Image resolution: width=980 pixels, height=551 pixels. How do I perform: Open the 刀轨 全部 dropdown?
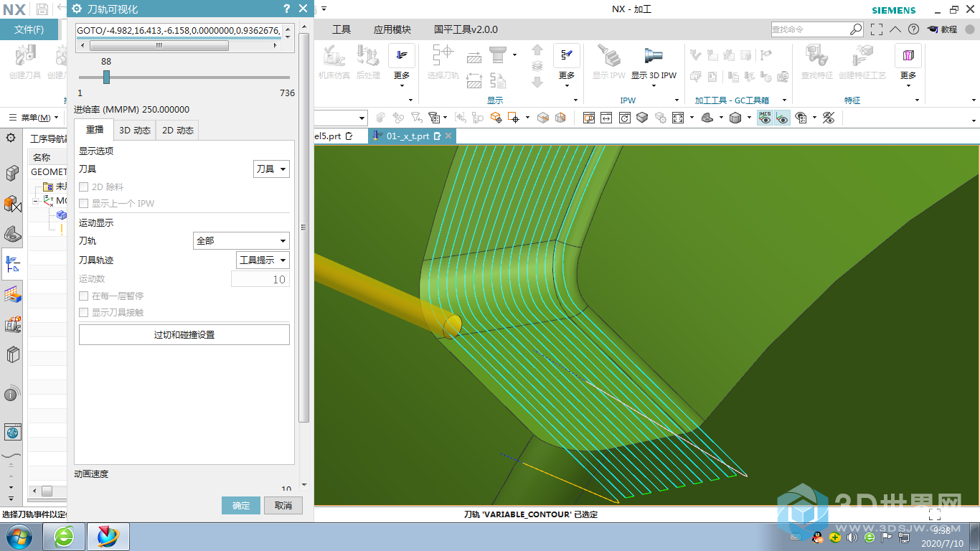pyautogui.click(x=242, y=241)
